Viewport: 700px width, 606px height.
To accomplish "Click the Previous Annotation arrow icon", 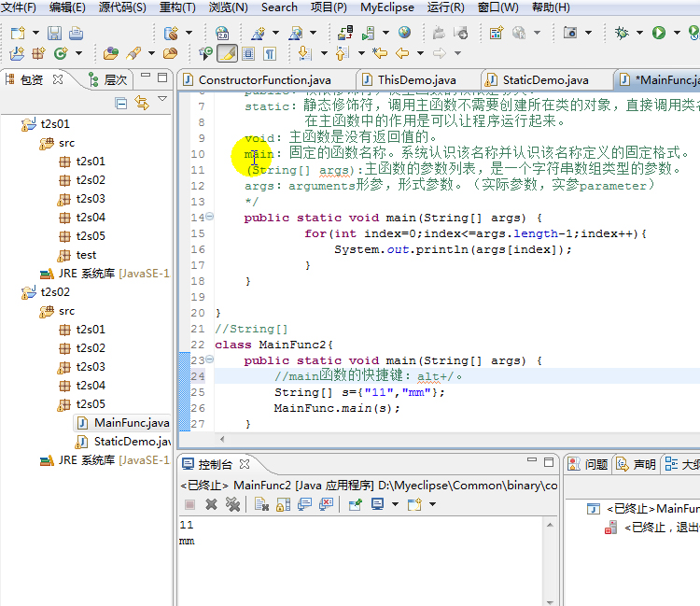I will coord(342,53).
